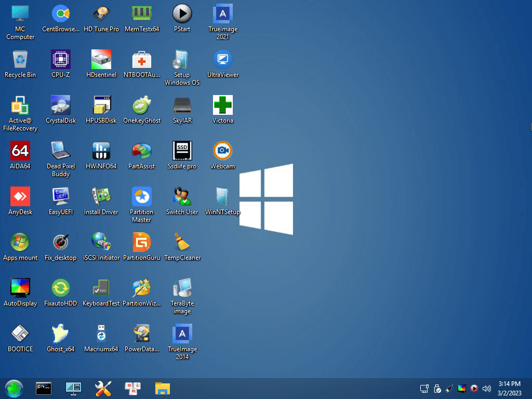Click the Switch User icon
This screenshot has width=532, height=399.
click(182, 196)
